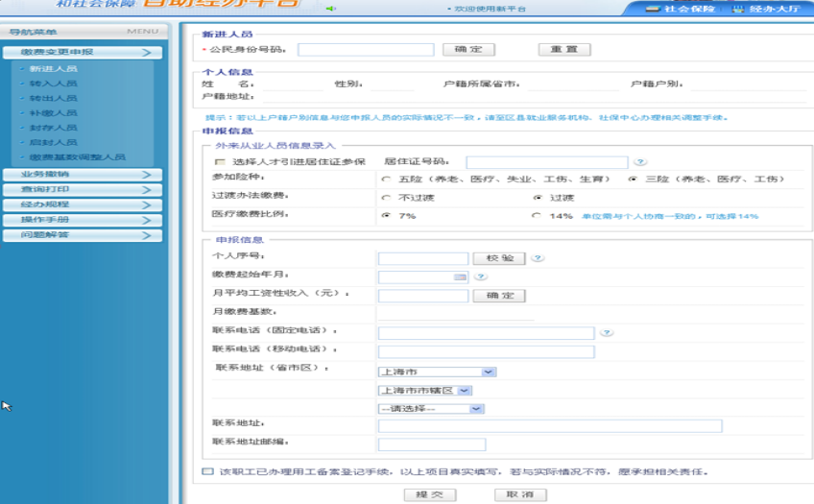Select 7% medical ratio radio
The image size is (814, 504).
(386, 215)
